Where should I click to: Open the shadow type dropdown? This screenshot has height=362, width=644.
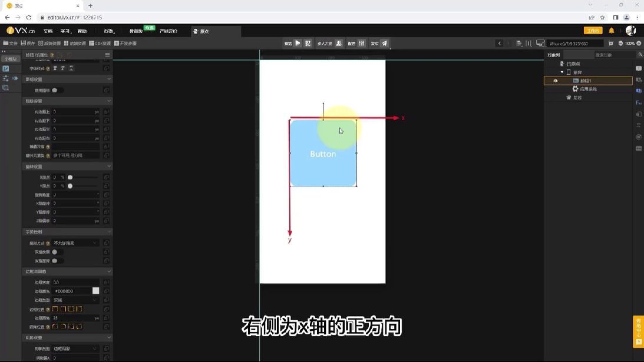(75, 348)
